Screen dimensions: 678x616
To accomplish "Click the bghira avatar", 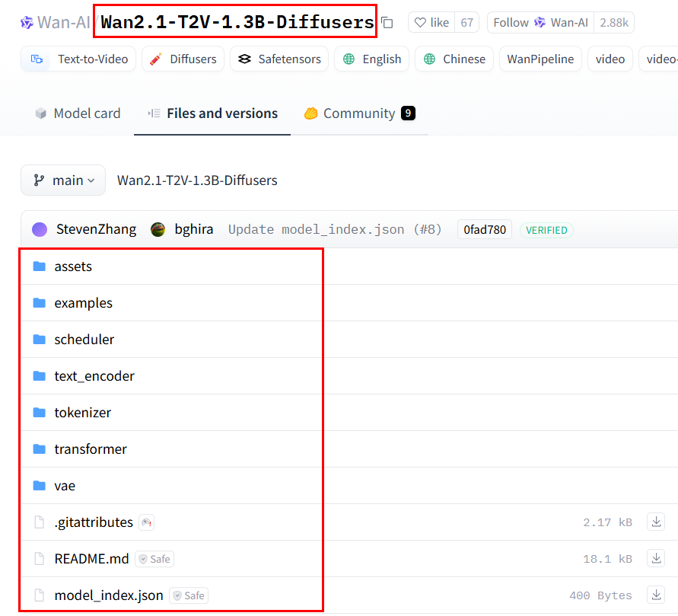I will (x=158, y=229).
